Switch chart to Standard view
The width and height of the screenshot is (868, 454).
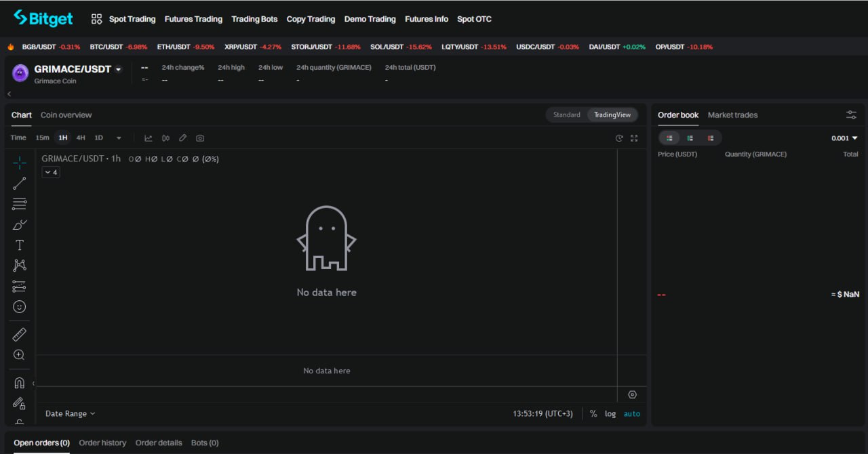pyautogui.click(x=566, y=115)
